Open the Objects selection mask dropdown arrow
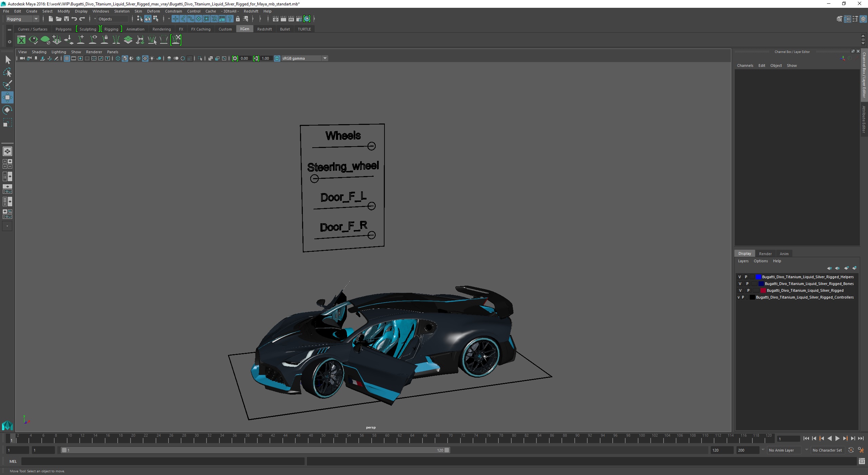 [x=95, y=19]
